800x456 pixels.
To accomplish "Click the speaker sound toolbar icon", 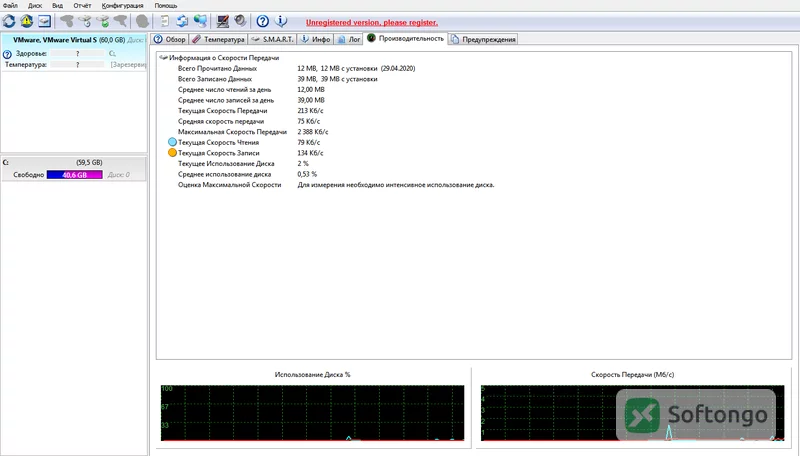I will [x=240, y=21].
